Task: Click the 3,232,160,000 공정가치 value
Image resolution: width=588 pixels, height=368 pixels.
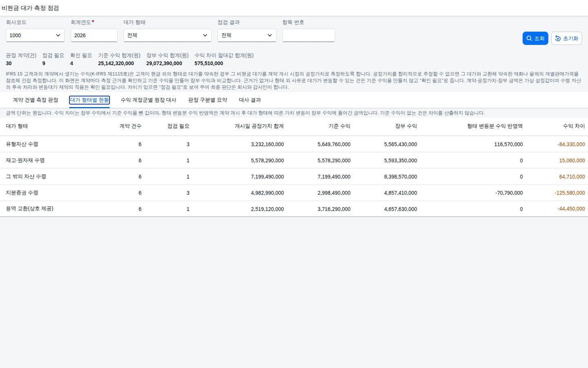Action: click(267, 144)
